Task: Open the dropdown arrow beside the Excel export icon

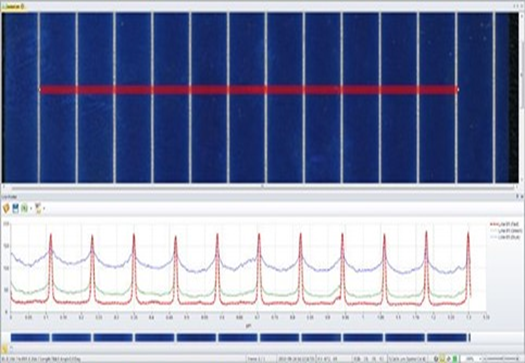Action: point(30,209)
